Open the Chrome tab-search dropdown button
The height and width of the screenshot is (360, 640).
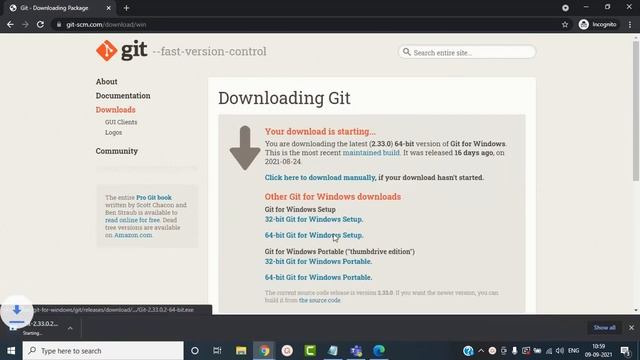565,8
